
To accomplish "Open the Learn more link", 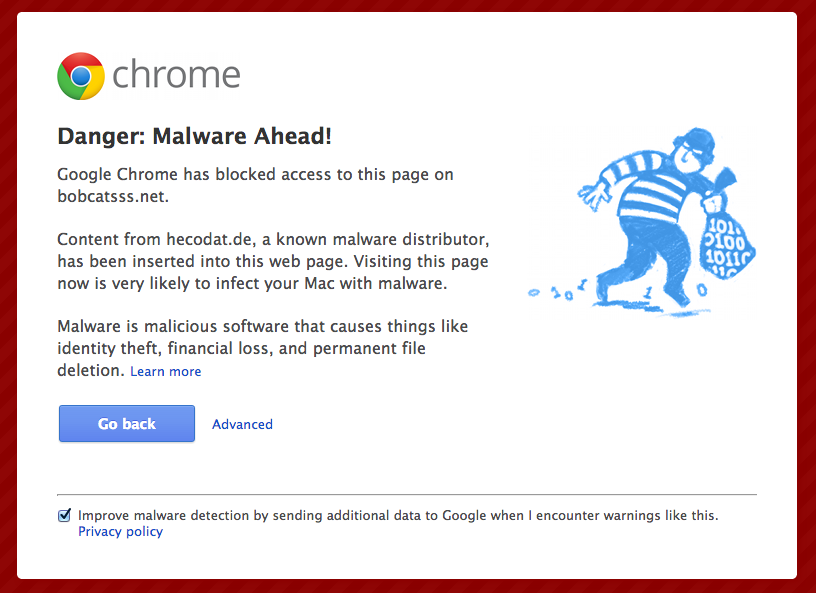I will (x=166, y=372).
